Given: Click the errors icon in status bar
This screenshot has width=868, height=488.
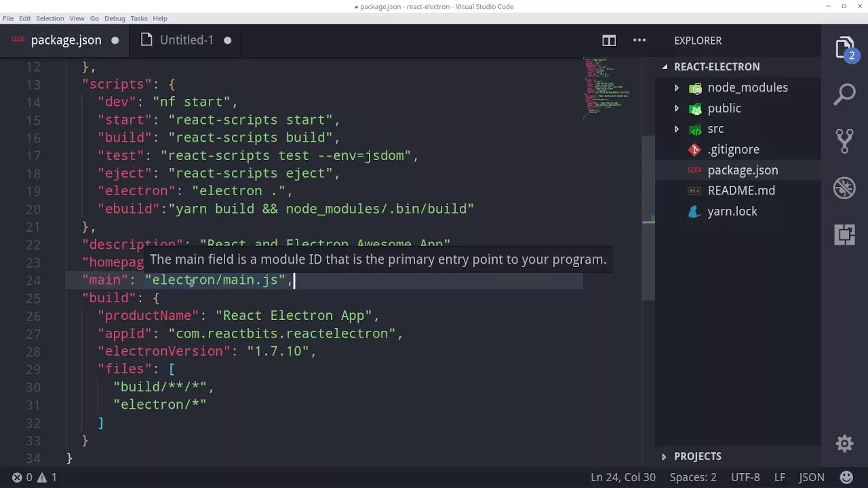Looking at the screenshot, I should click(18, 477).
